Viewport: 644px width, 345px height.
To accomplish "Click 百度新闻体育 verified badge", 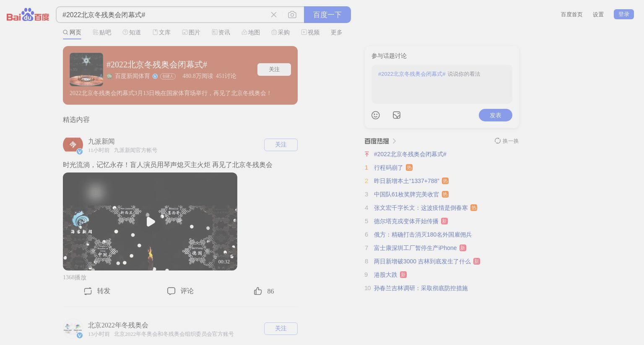I will [155, 76].
